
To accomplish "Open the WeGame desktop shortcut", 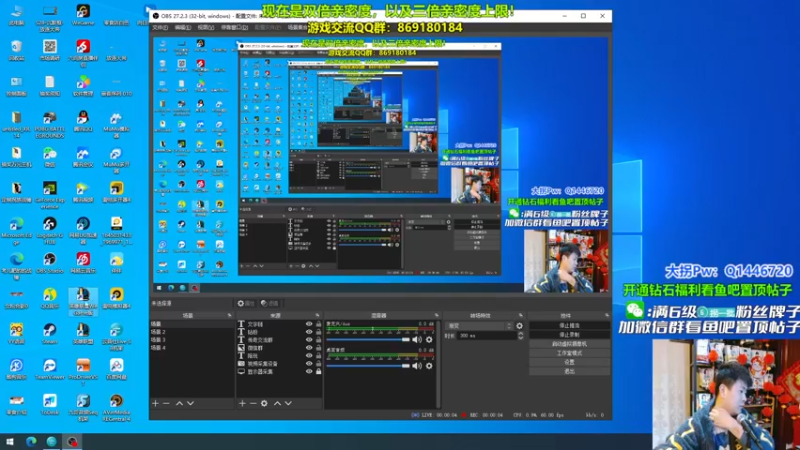I will click(x=83, y=15).
